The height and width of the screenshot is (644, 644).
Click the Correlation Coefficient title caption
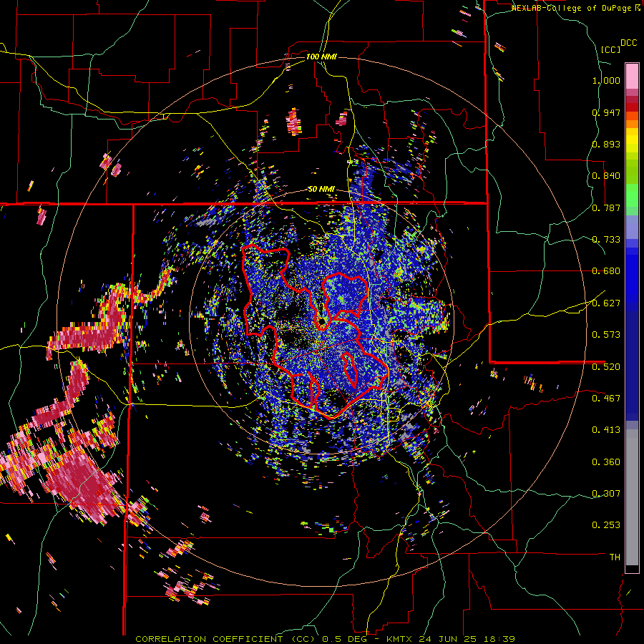[326, 639]
